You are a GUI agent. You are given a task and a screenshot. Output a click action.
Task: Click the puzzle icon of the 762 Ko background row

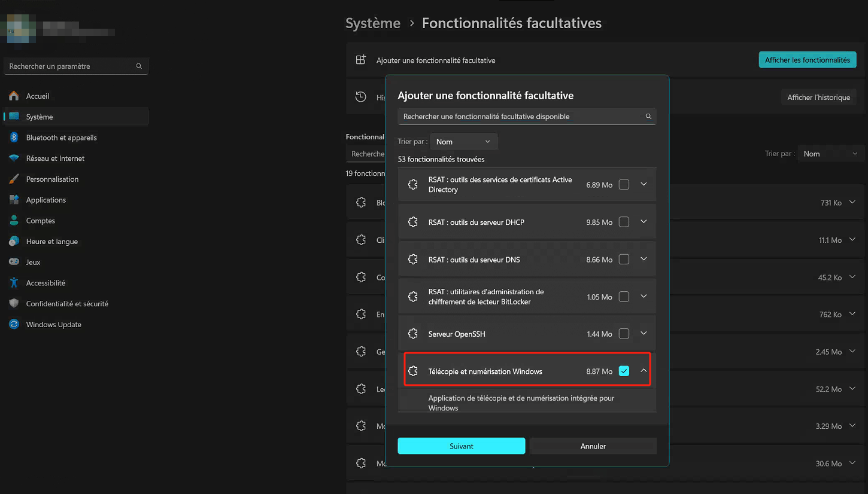click(x=360, y=314)
